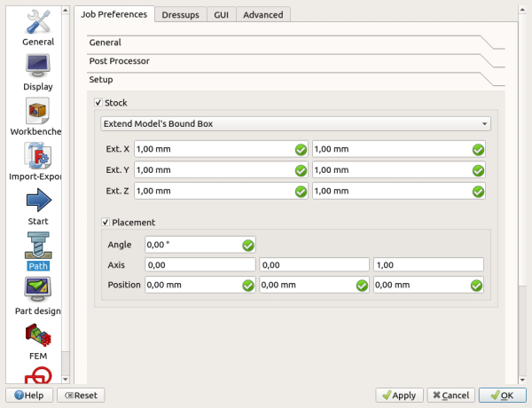
Task: Switch to Advanced tab
Action: click(263, 15)
